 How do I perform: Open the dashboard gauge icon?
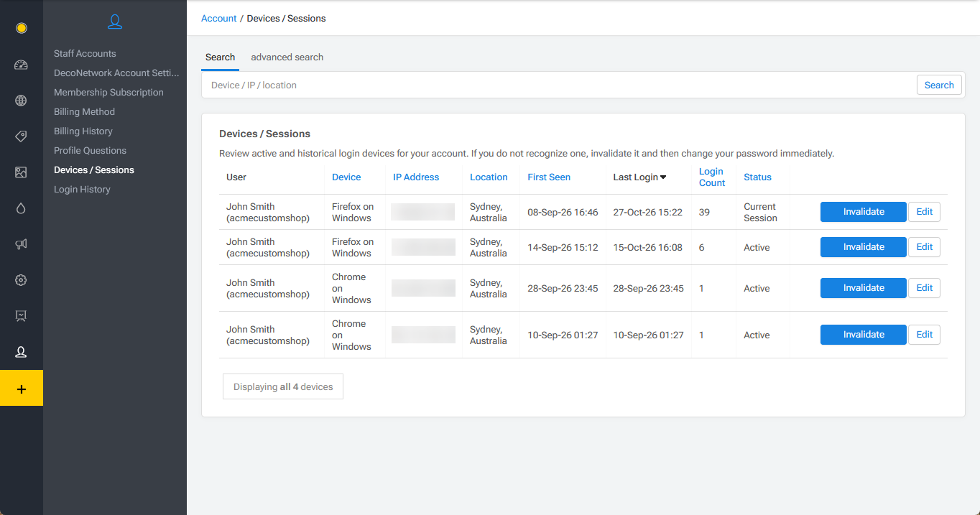tap(21, 65)
